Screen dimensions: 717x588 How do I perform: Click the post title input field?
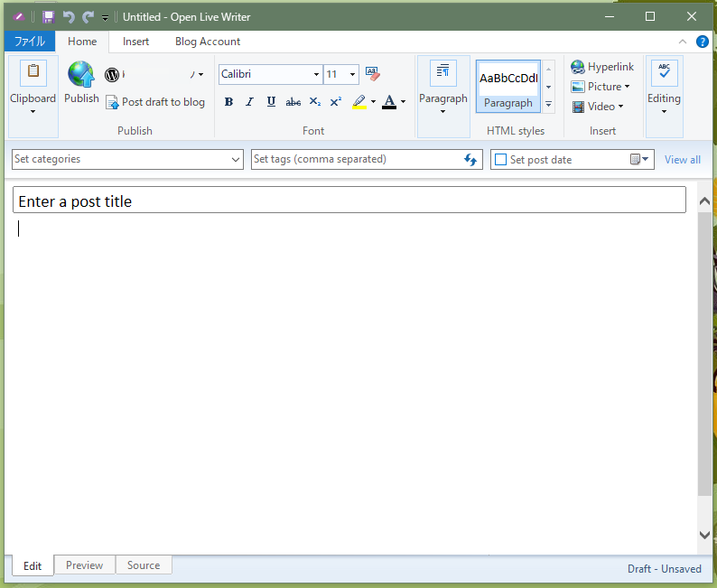349,201
